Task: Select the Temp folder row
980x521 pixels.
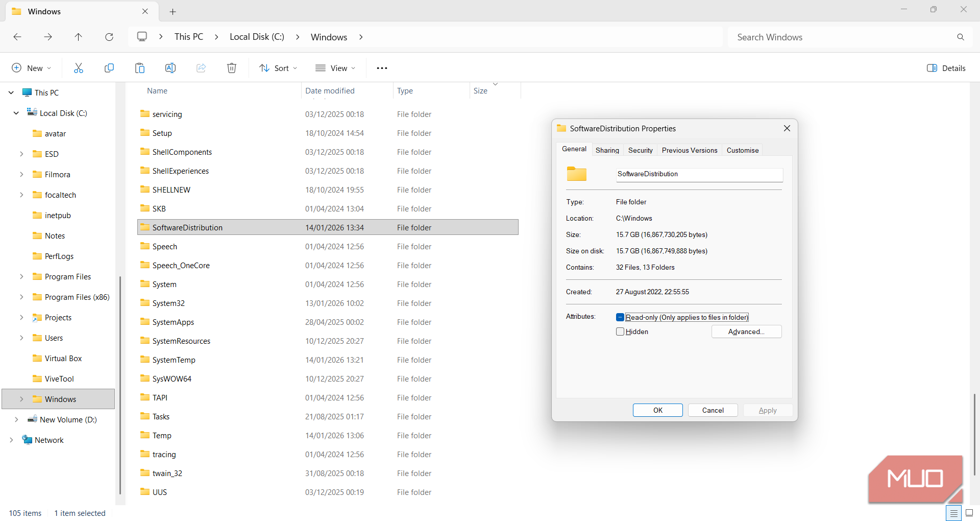Action: 328,435
